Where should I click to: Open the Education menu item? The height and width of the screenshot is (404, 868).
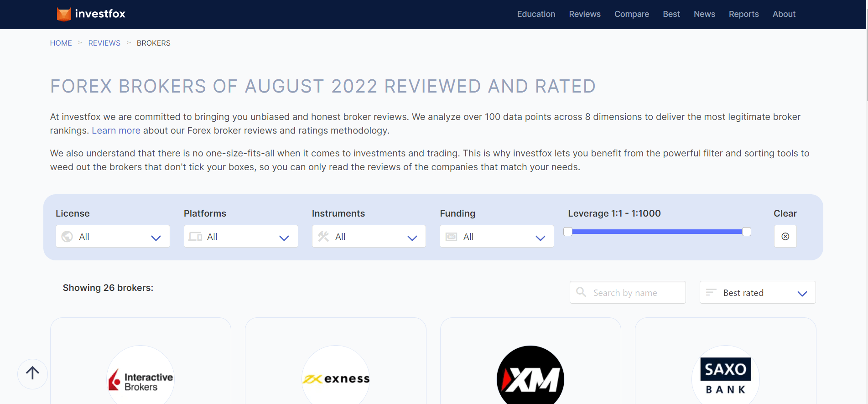[536, 14]
